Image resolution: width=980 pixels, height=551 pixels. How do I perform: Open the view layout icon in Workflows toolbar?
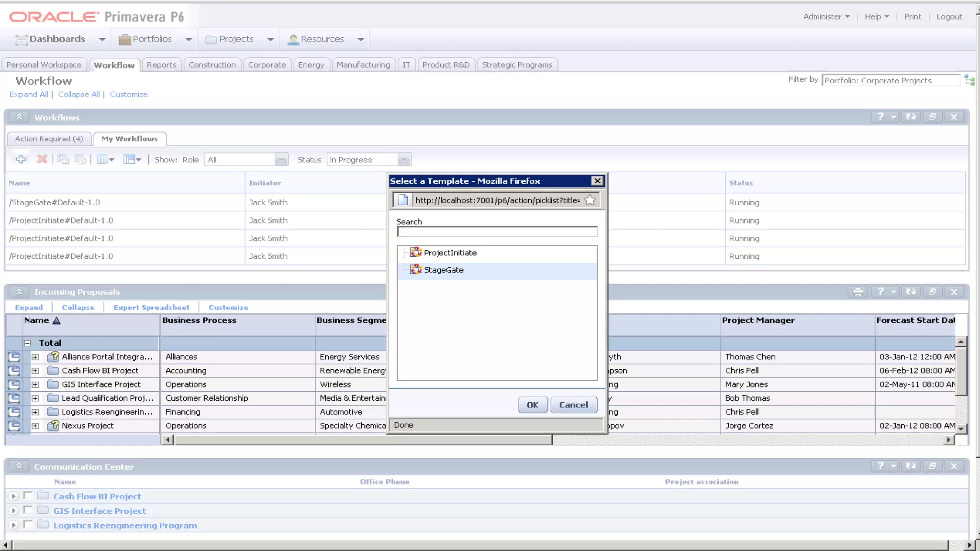pyautogui.click(x=132, y=159)
